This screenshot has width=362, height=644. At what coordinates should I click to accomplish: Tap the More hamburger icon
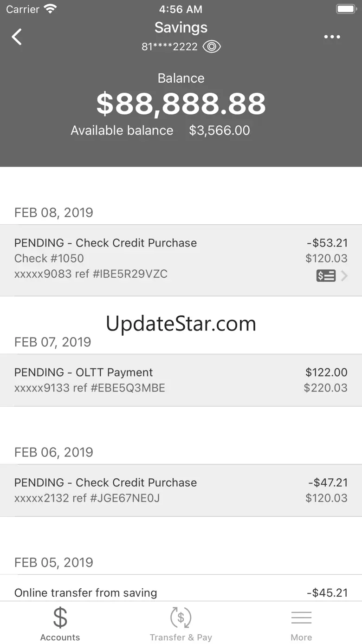pyautogui.click(x=301, y=618)
